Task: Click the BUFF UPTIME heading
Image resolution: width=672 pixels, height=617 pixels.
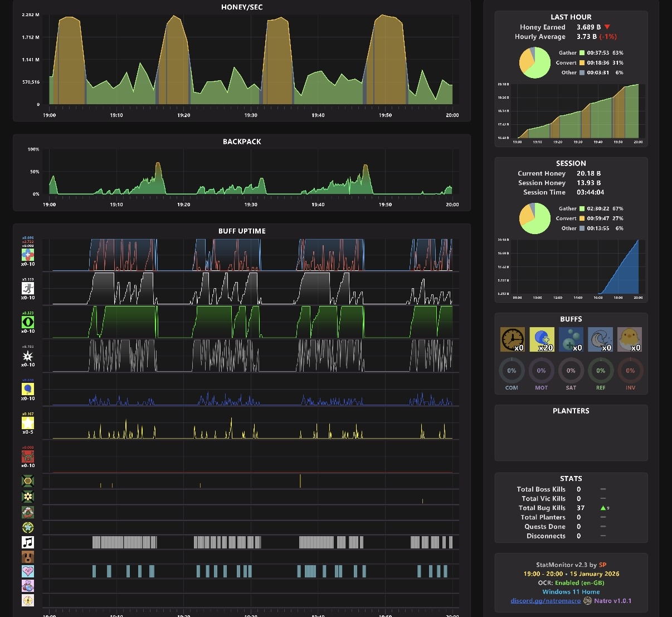Action: [x=242, y=231]
